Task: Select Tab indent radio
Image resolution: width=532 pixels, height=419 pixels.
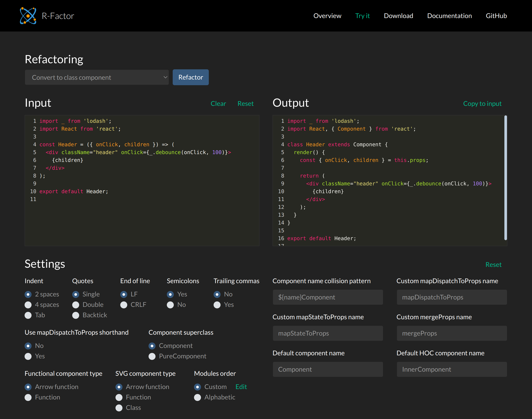Action: coord(28,315)
